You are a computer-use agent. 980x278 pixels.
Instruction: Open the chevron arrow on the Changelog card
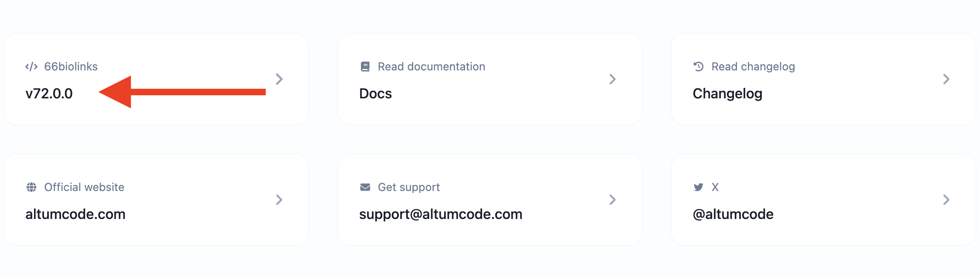click(x=946, y=79)
